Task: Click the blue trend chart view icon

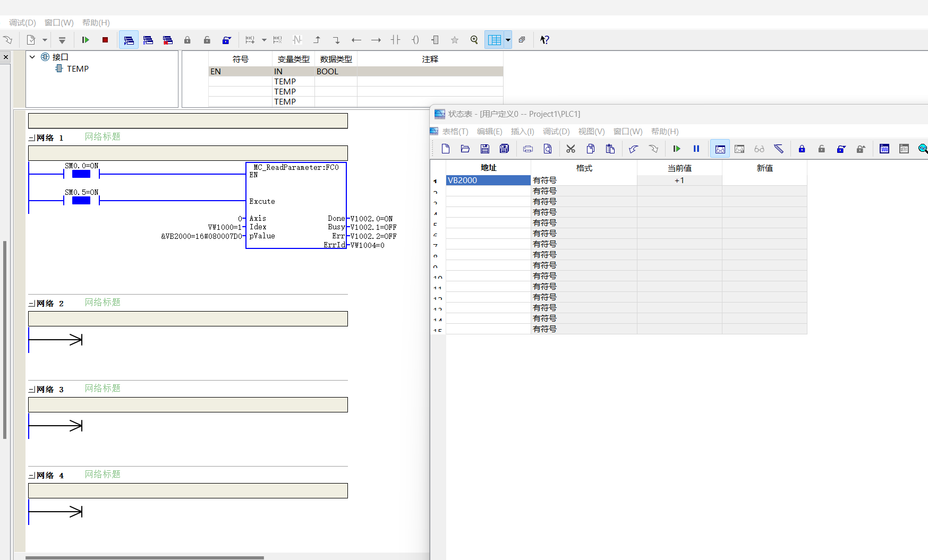Action: coord(884,149)
